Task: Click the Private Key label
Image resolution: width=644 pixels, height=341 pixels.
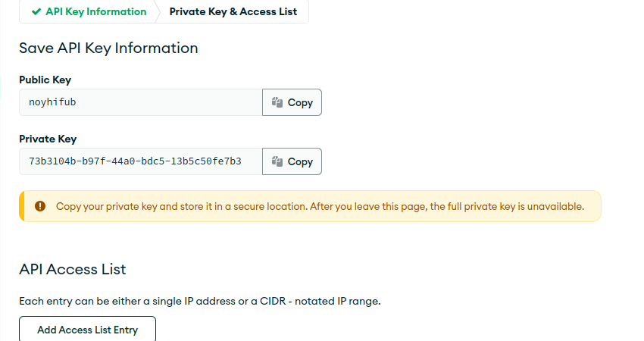Action: click(48, 139)
